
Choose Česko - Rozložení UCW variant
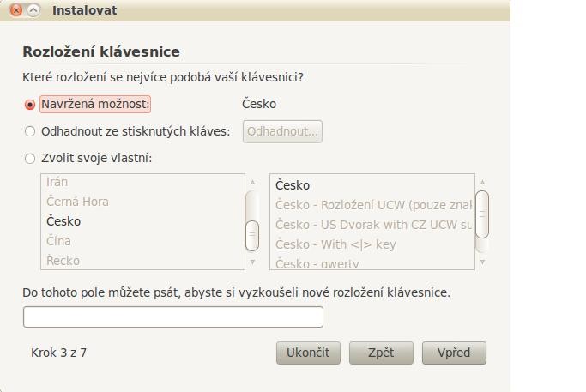click(x=372, y=205)
